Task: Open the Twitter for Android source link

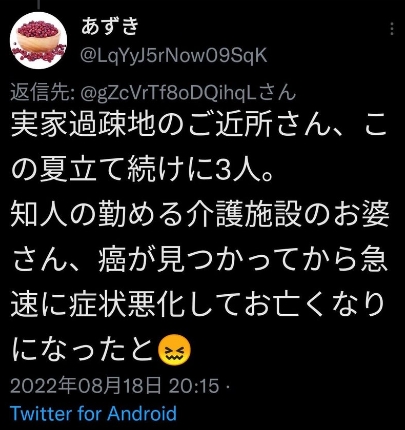Action: click(x=93, y=413)
